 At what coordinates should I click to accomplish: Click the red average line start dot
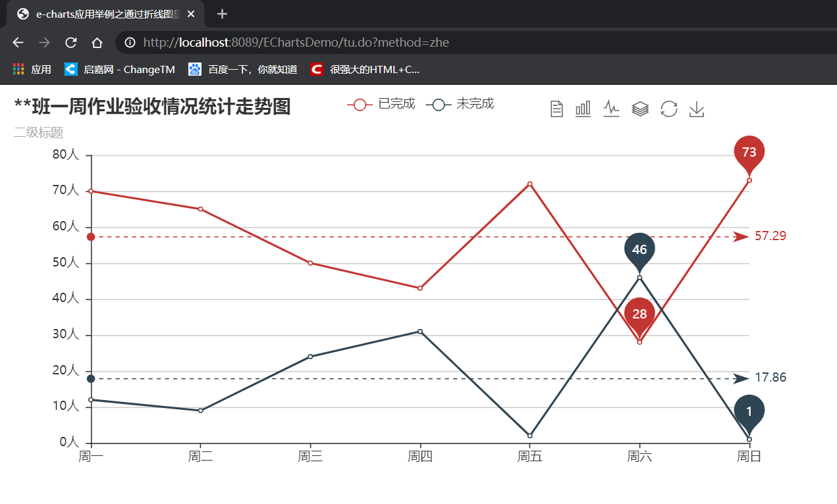pos(91,237)
